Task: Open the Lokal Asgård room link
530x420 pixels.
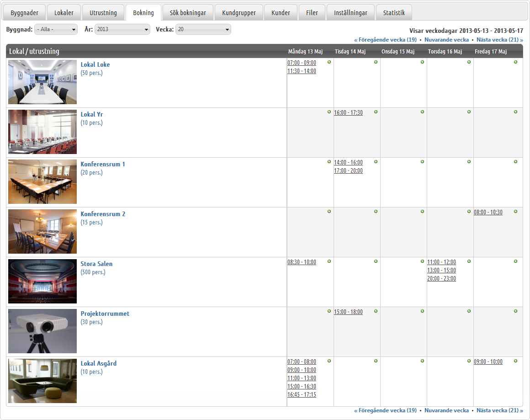Action: tap(99, 363)
